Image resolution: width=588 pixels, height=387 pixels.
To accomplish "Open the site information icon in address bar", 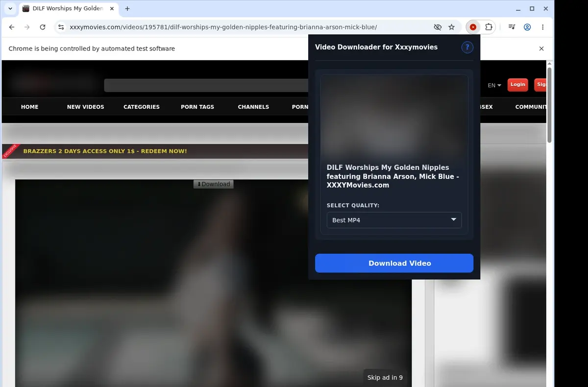I will [61, 27].
